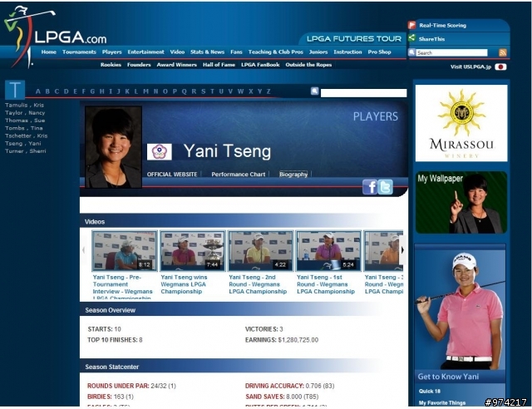Select player Tschetter, Kris
Screen dimensions: 532x409
pos(26,136)
